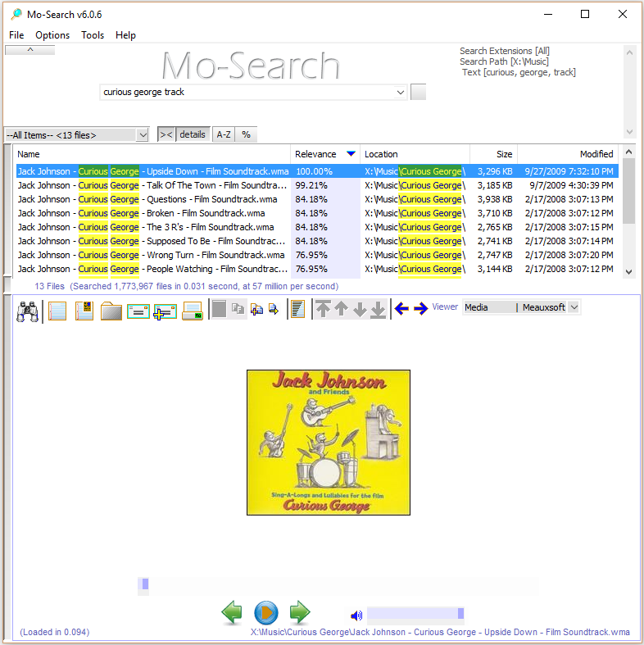
Task: Open the containing folder icon
Action: [111, 311]
